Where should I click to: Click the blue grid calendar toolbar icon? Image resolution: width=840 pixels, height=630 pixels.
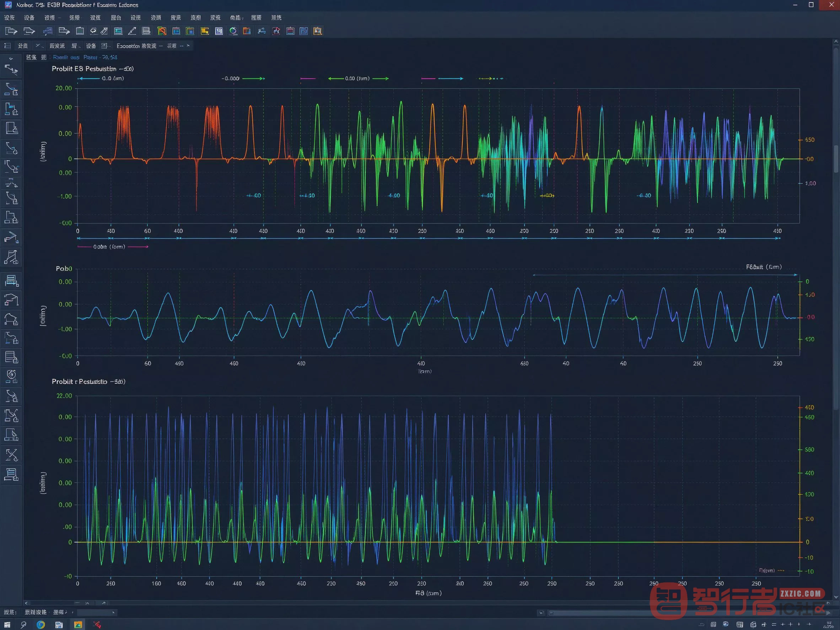(304, 31)
